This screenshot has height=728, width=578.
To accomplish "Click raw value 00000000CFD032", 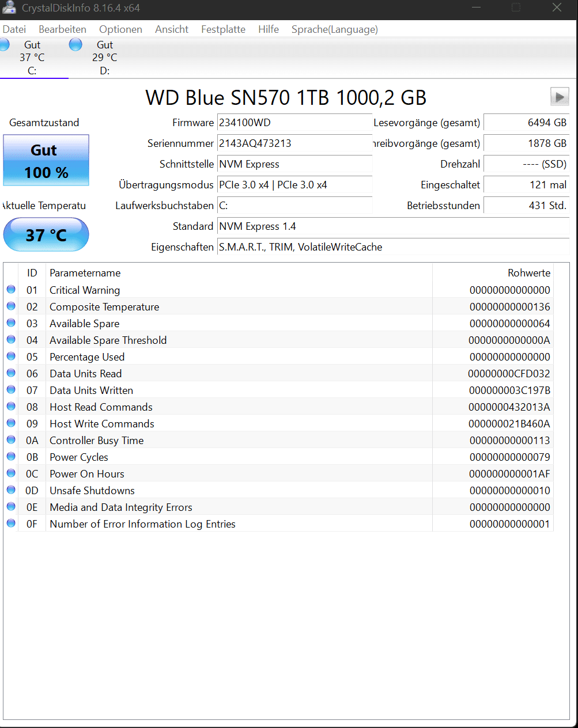I will point(509,374).
